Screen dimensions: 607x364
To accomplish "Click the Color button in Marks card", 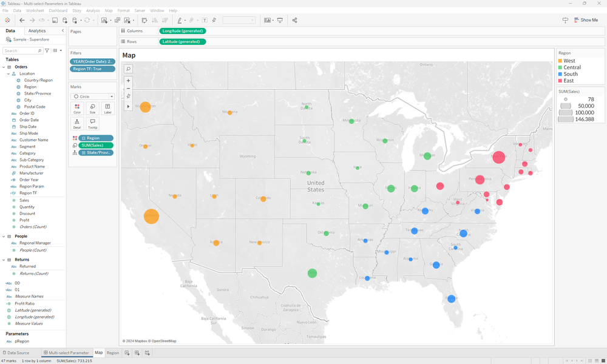I will click(77, 109).
